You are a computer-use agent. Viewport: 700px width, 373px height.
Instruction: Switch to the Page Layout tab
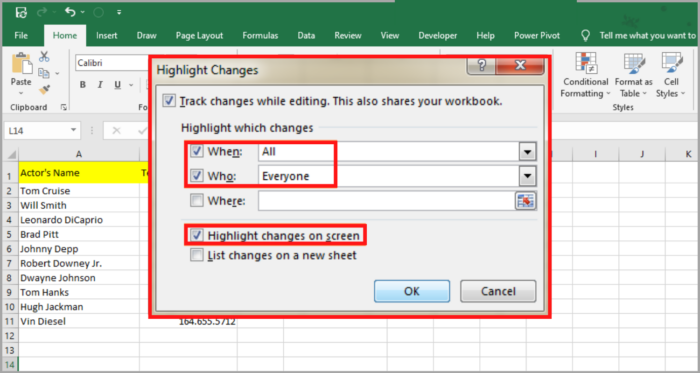pos(199,36)
